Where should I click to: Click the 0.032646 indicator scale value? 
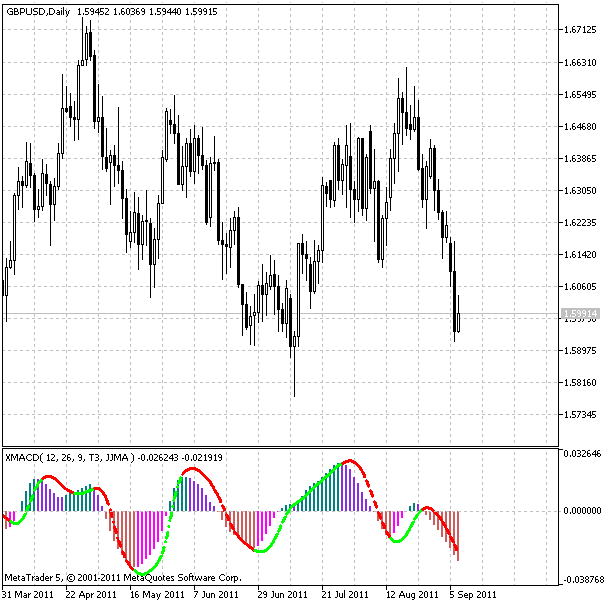click(582, 453)
